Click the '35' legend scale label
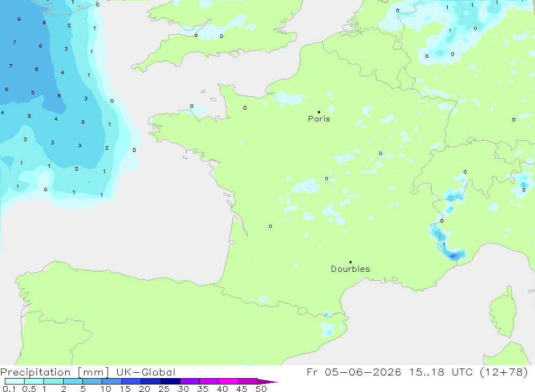This screenshot has height=392, width=535. pyautogui.click(x=203, y=389)
